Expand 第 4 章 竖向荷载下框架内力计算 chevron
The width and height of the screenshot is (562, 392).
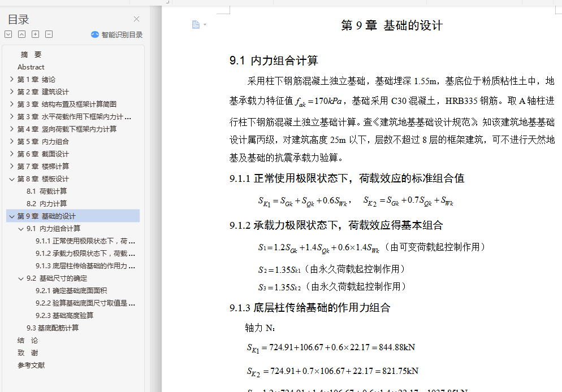pos(12,129)
